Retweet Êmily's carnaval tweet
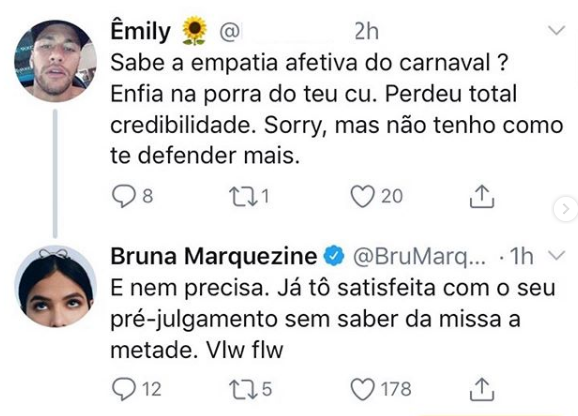 [x=243, y=196]
